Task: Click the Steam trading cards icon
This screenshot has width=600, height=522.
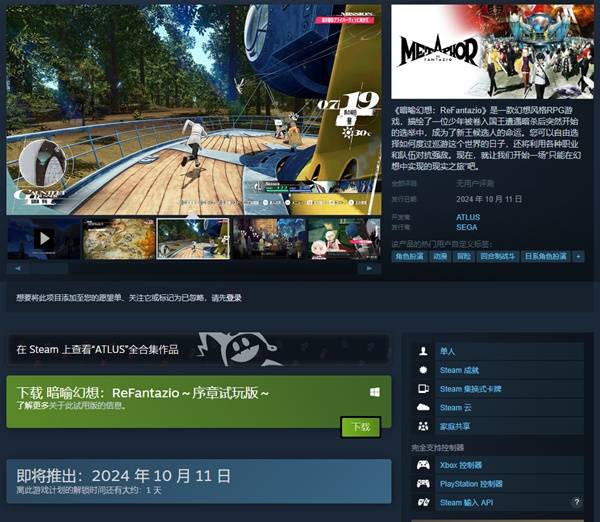Action: click(423, 389)
